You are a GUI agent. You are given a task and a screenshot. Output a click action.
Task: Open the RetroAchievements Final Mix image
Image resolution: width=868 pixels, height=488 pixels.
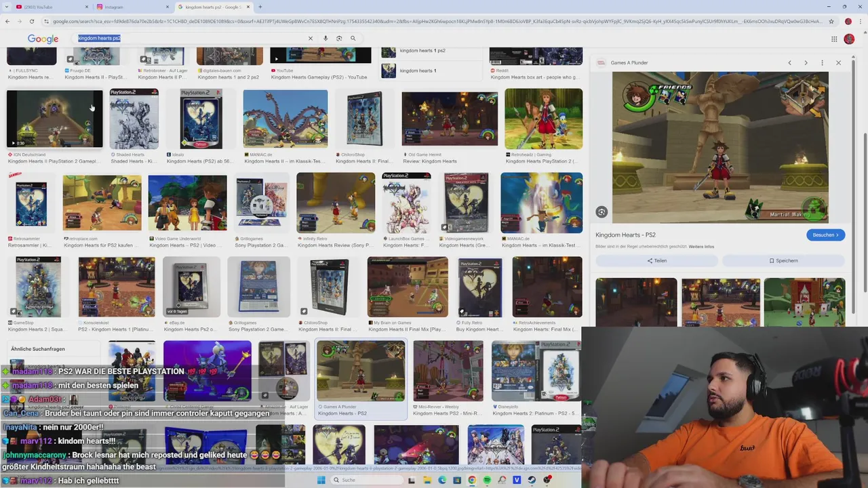pos(547,287)
